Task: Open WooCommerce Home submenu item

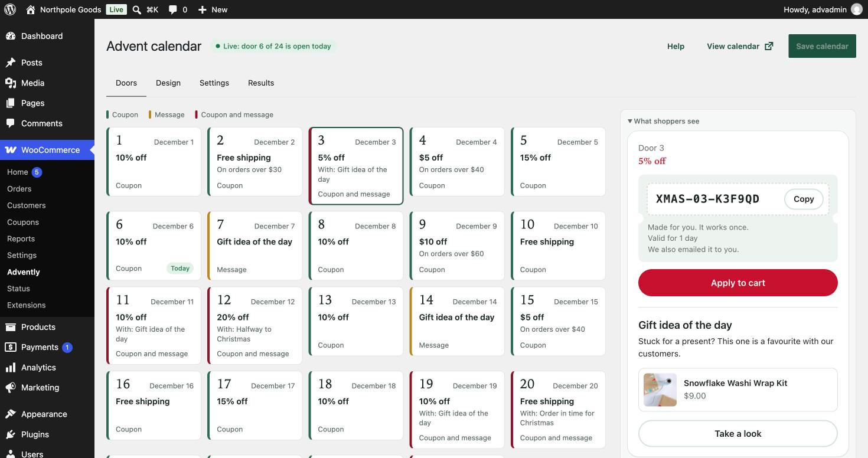Action: [x=18, y=172]
